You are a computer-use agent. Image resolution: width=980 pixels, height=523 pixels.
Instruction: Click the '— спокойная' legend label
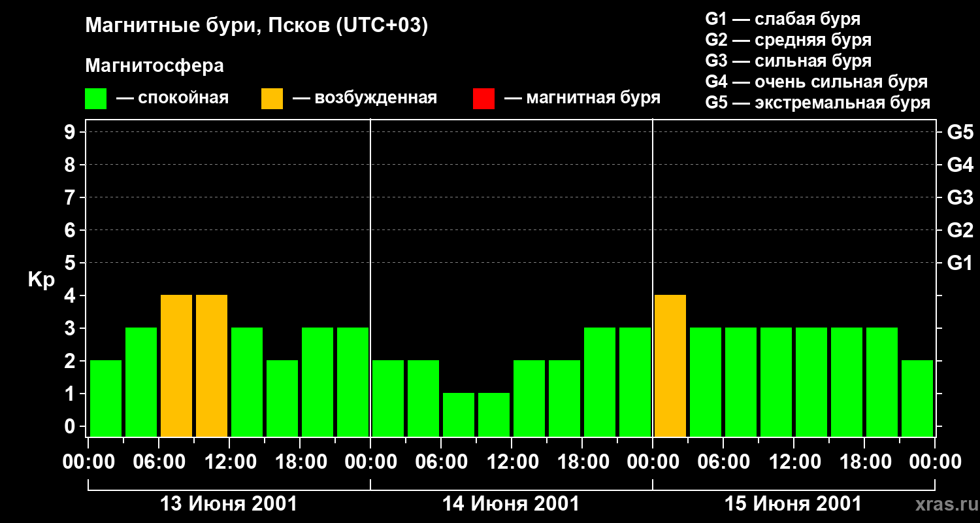pos(172,99)
